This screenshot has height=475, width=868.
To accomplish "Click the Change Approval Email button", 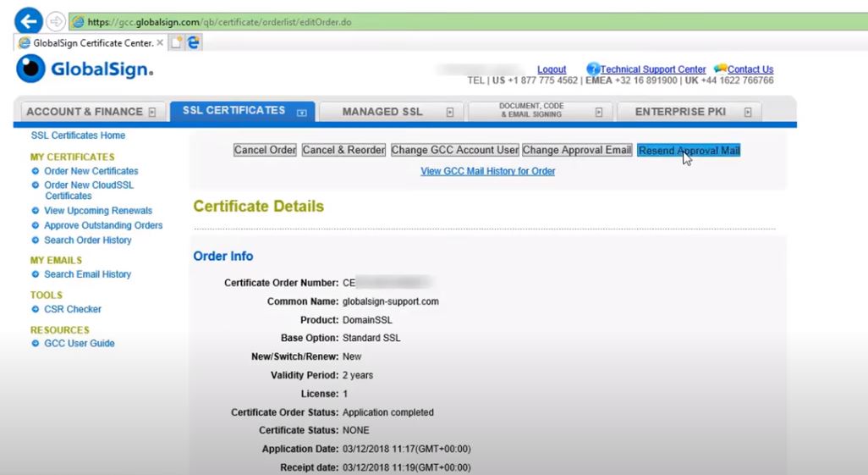I will [x=577, y=150].
